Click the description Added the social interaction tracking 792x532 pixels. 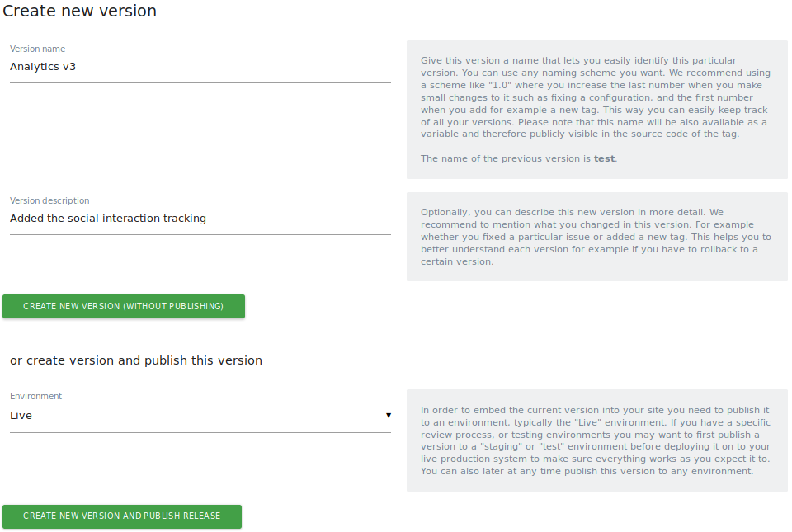pos(108,218)
